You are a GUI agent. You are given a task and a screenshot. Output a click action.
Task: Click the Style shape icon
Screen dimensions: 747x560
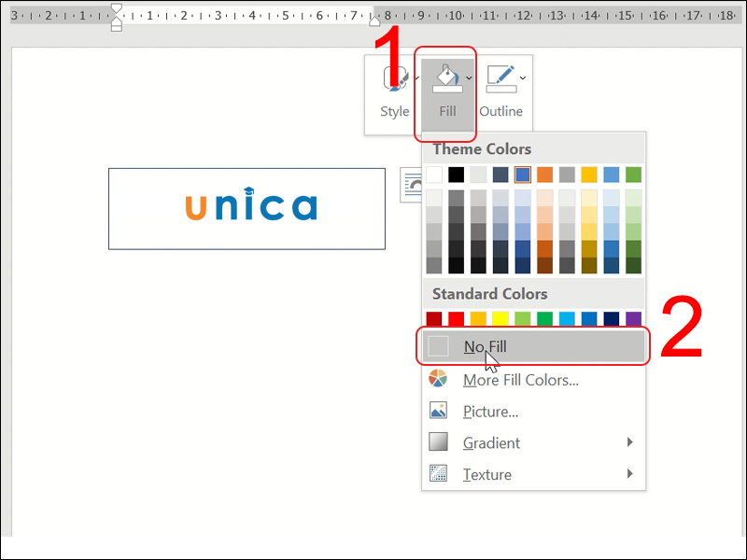[x=396, y=78]
